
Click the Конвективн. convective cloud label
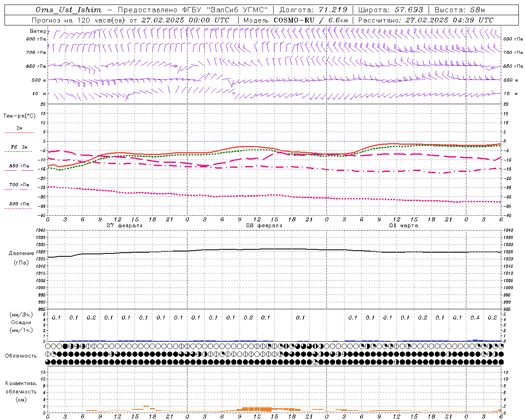[21, 383]
